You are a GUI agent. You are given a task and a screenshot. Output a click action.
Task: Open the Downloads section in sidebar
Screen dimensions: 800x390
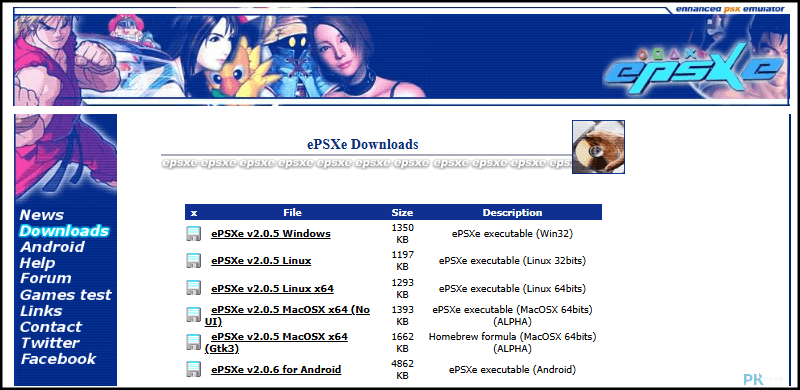[x=64, y=231]
